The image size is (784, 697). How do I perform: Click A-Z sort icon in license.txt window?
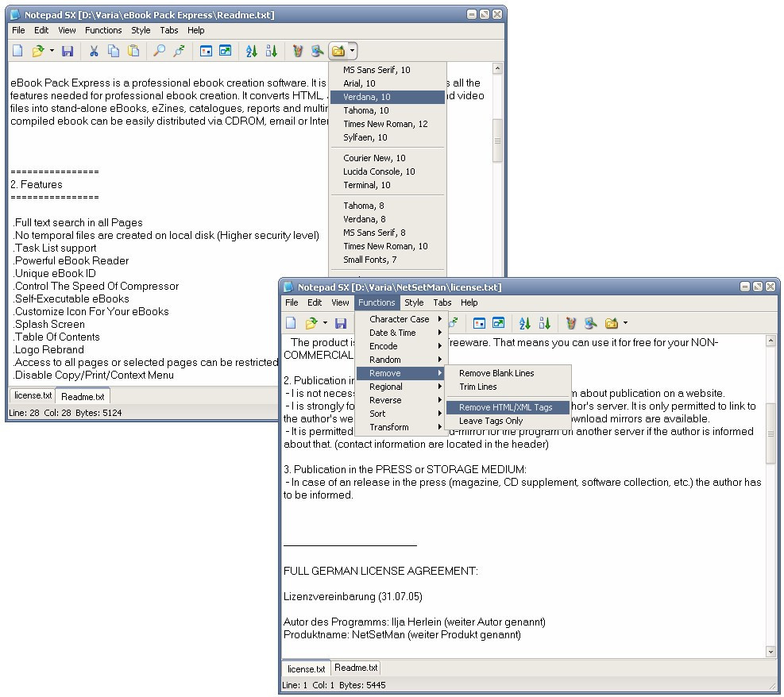(524, 323)
